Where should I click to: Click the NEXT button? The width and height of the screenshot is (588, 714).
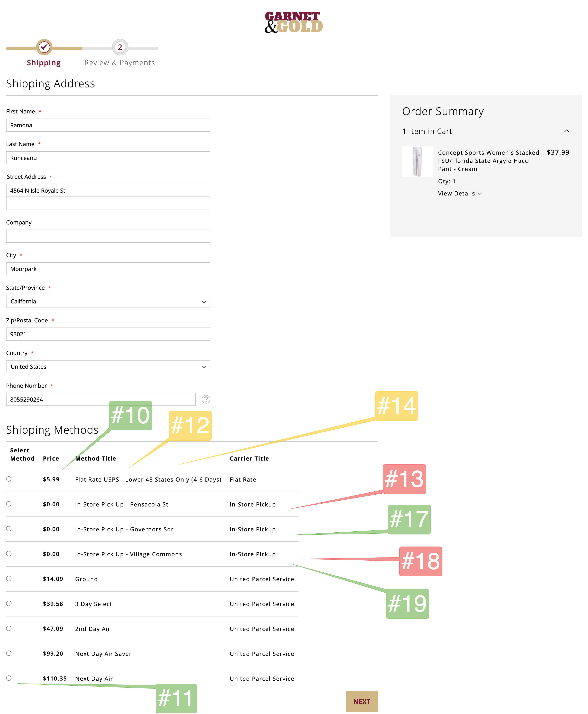[361, 701]
